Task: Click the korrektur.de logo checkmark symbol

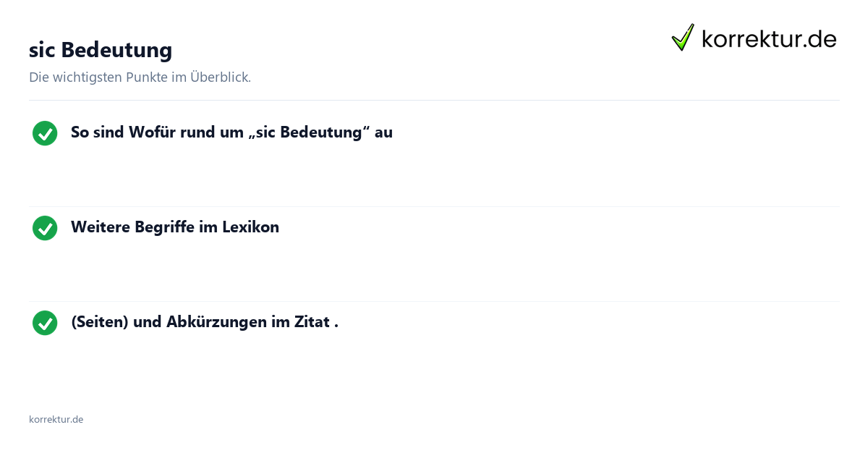Action: (683, 37)
